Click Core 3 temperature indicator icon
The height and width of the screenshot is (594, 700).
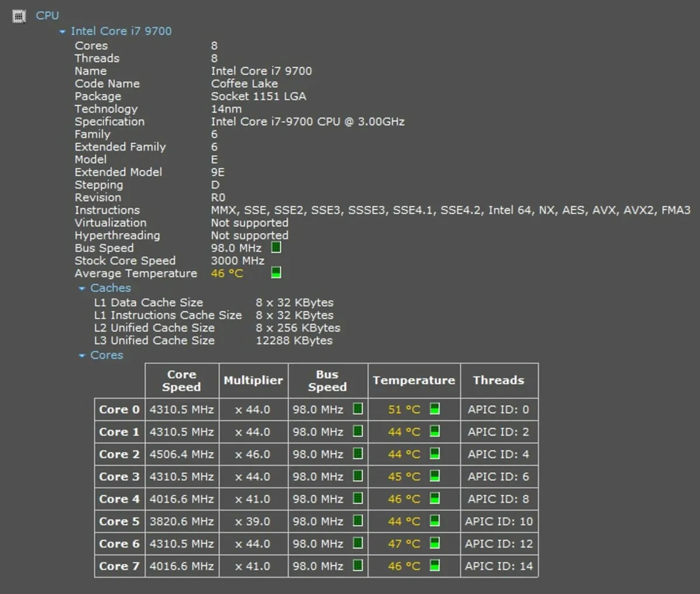click(434, 476)
